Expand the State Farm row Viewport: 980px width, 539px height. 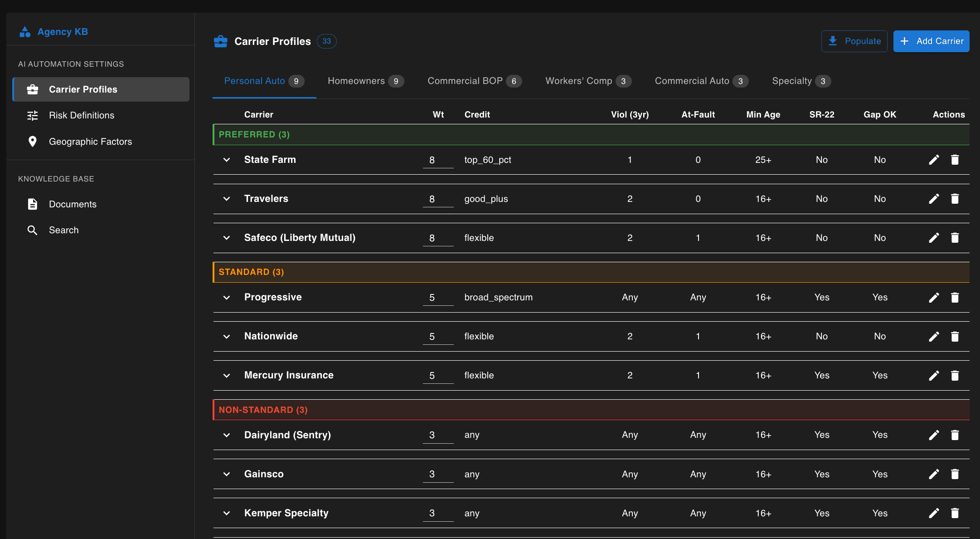(x=227, y=160)
